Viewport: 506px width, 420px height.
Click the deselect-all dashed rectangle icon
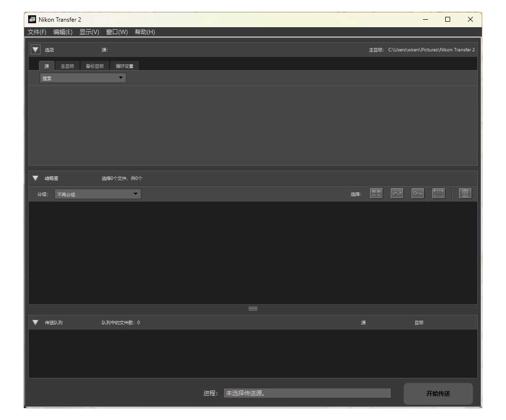coord(438,194)
